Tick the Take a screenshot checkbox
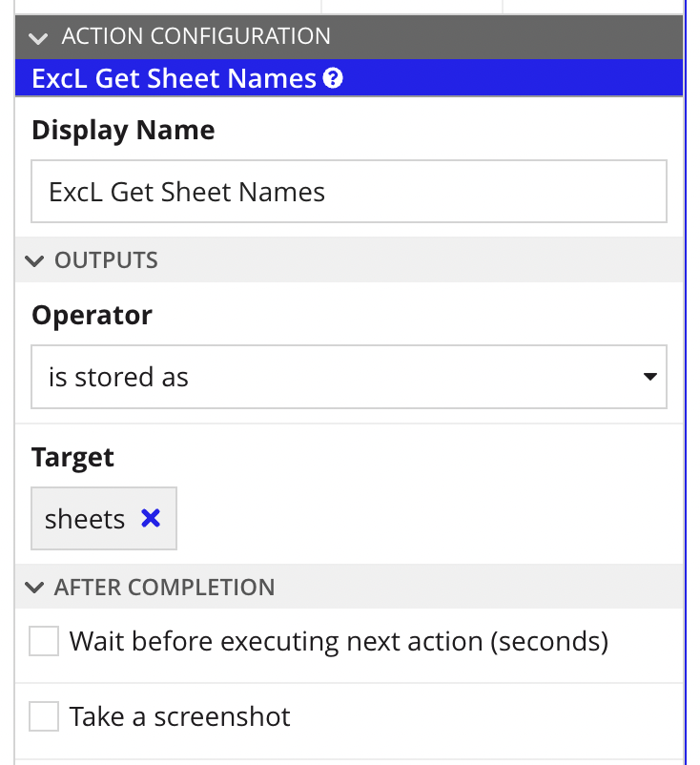 (44, 716)
